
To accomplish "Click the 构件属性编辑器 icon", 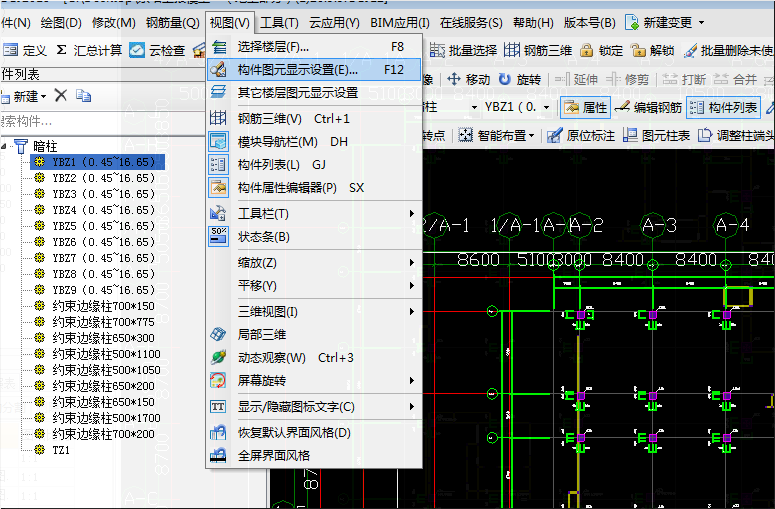I will tap(218, 188).
